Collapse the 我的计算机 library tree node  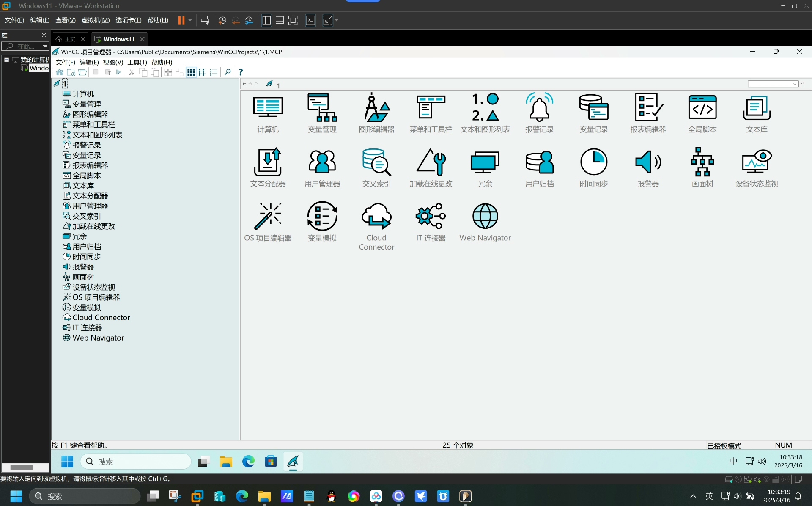[6, 60]
